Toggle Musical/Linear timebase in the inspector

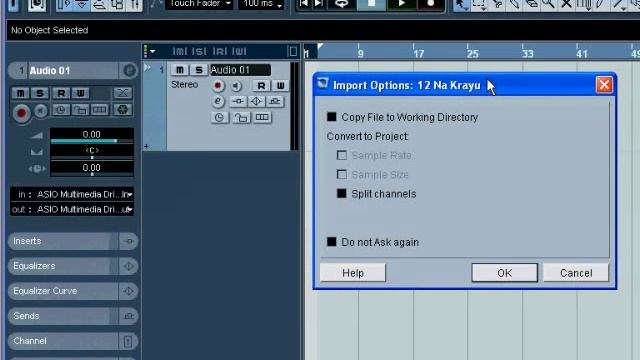click(61, 110)
